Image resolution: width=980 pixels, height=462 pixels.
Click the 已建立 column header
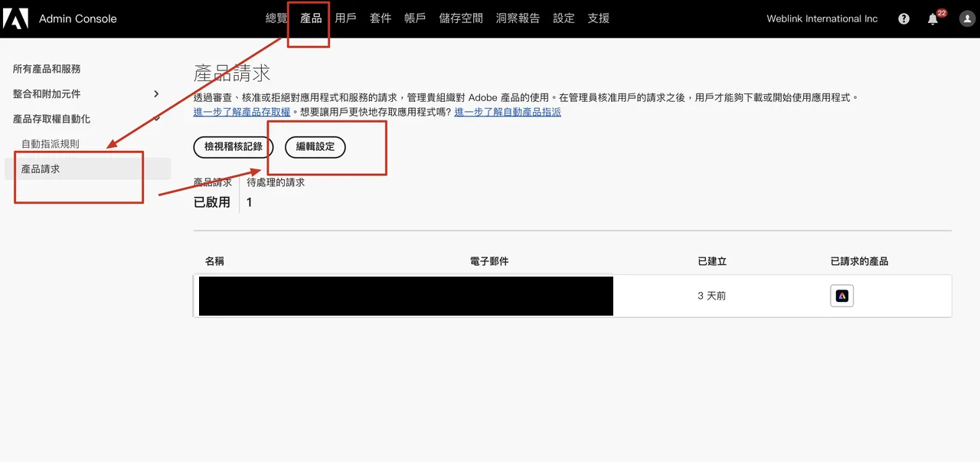[x=712, y=261]
